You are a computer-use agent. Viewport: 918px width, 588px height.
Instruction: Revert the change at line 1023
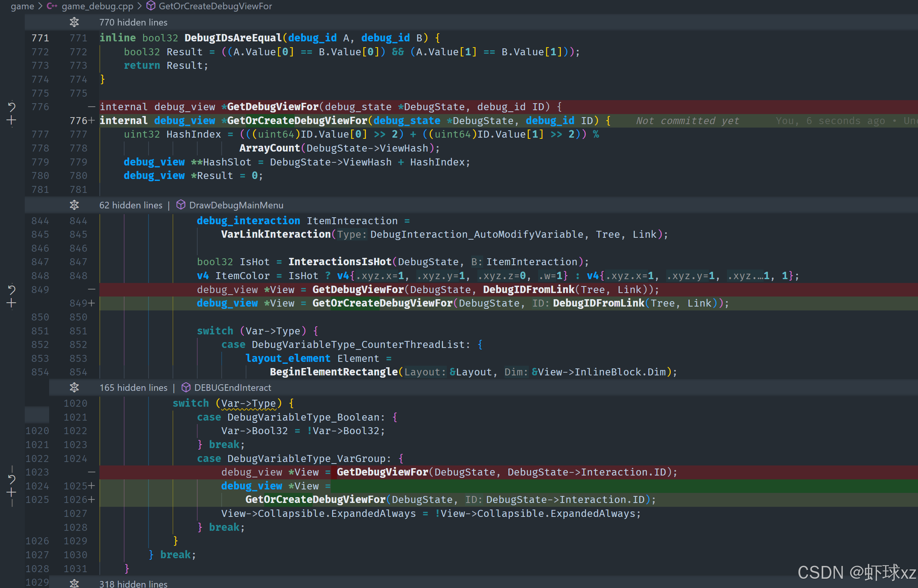12,479
